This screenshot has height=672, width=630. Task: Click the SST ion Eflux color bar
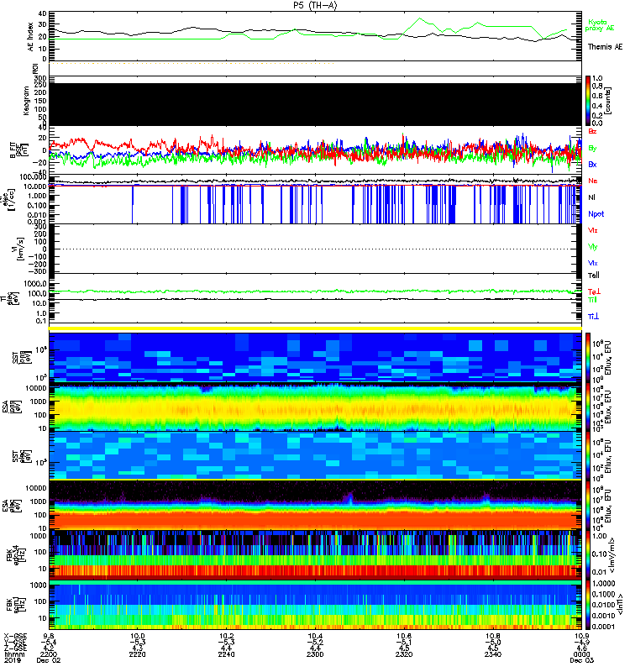(588, 357)
